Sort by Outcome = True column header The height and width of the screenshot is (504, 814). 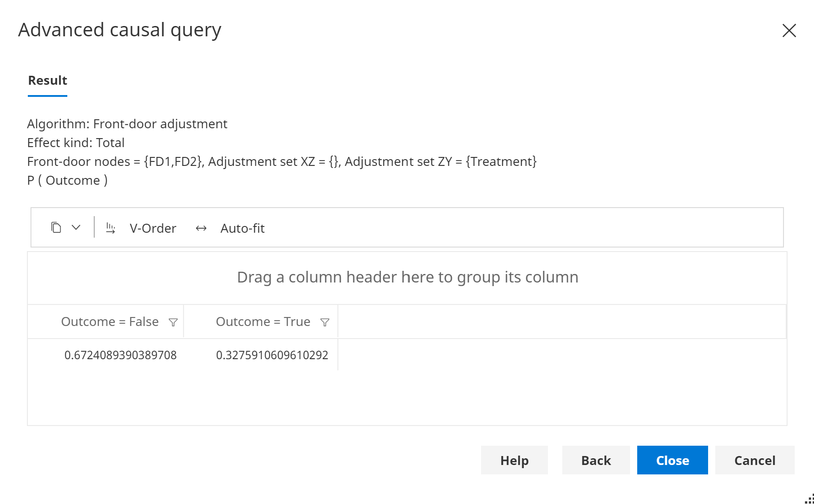coord(263,322)
